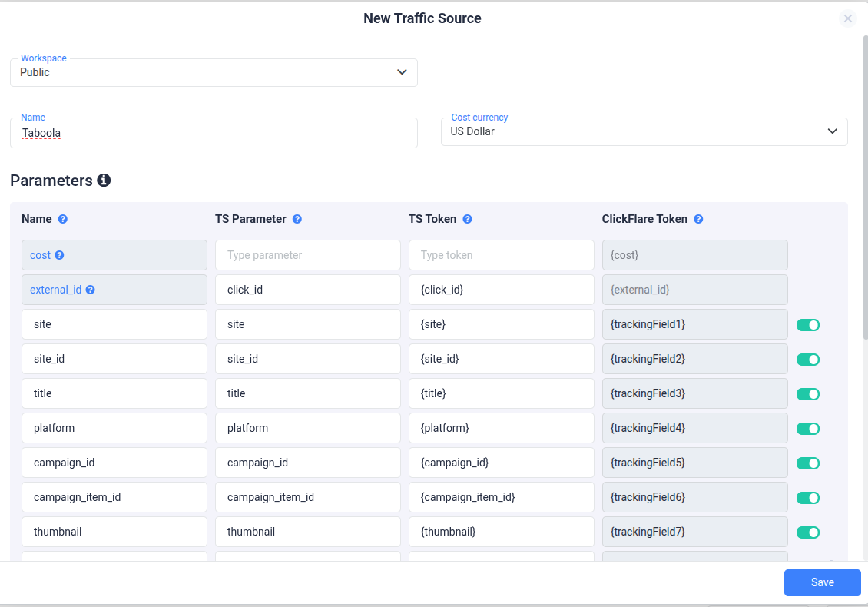Click the platform Name field

click(114, 427)
